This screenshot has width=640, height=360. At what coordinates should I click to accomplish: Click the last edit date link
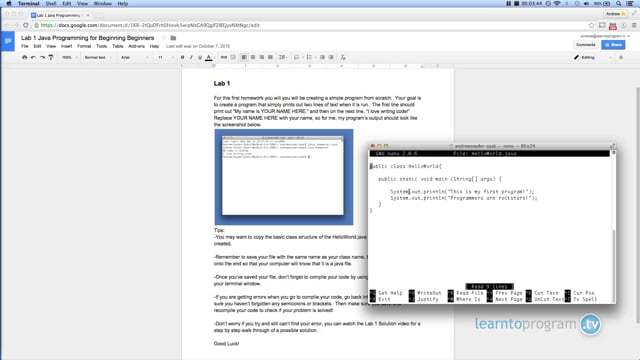coord(198,46)
